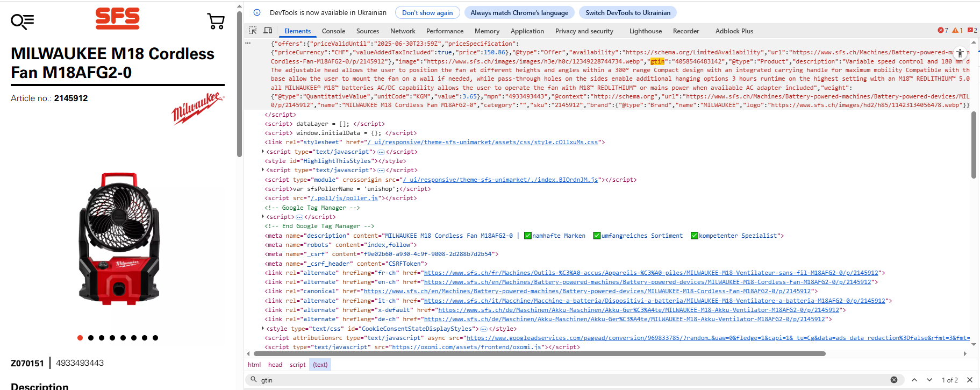980x390 pixels.
Task: Click Always match Chrome's language
Action: 519,12
